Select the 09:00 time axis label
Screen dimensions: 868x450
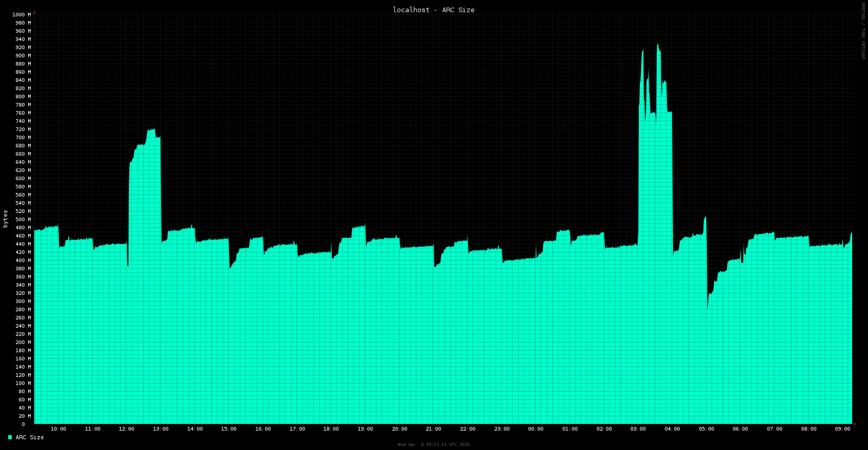842,429
